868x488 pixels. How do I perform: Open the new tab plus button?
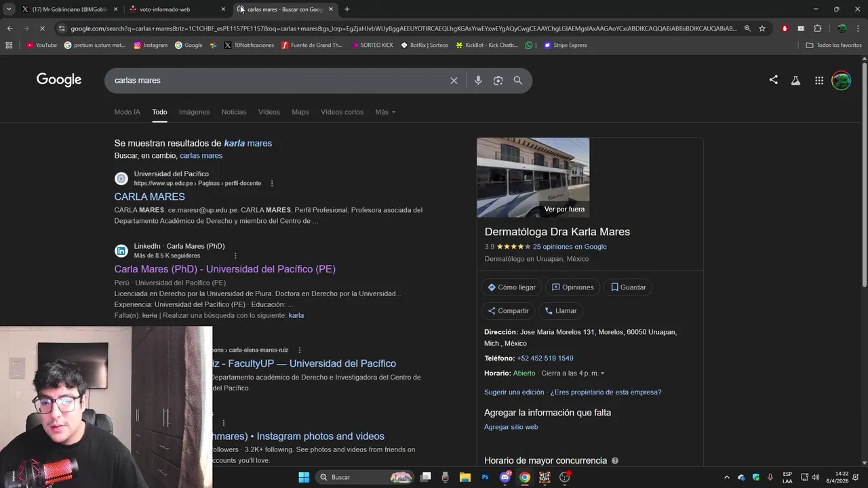[347, 9]
